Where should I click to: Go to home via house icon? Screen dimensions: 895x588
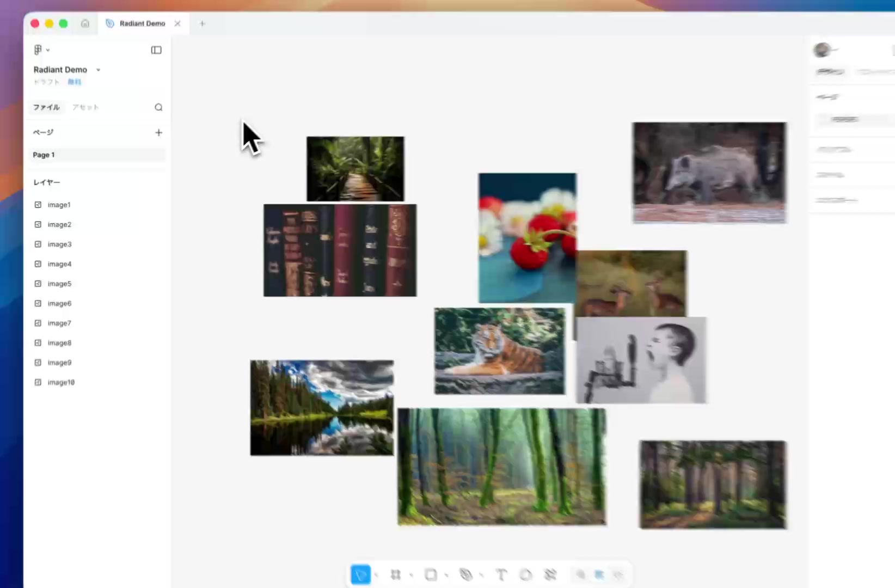[85, 23]
